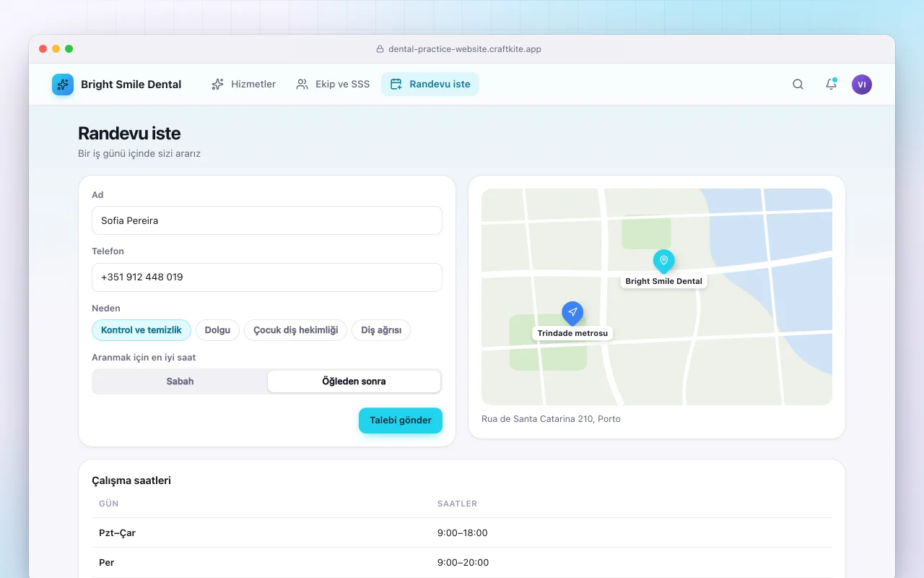Click the lock icon in address bar

(x=380, y=49)
